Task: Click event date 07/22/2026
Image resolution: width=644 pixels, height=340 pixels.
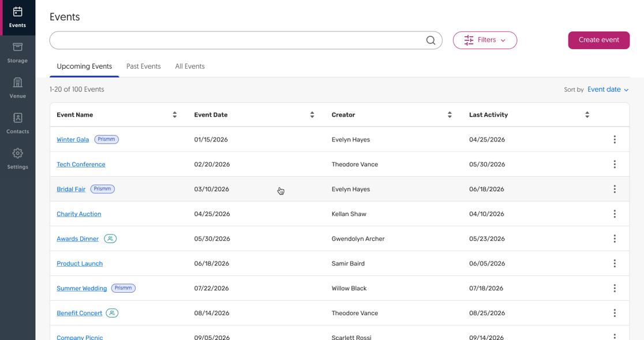Action: click(212, 288)
